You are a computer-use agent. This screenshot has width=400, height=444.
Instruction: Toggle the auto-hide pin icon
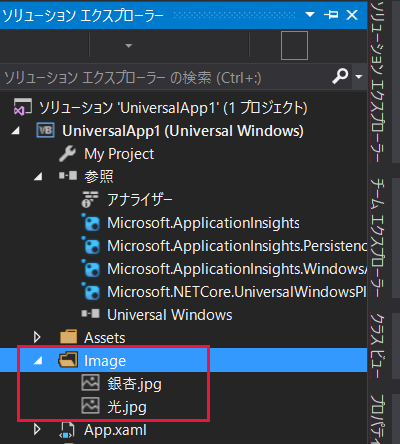[331, 15]
